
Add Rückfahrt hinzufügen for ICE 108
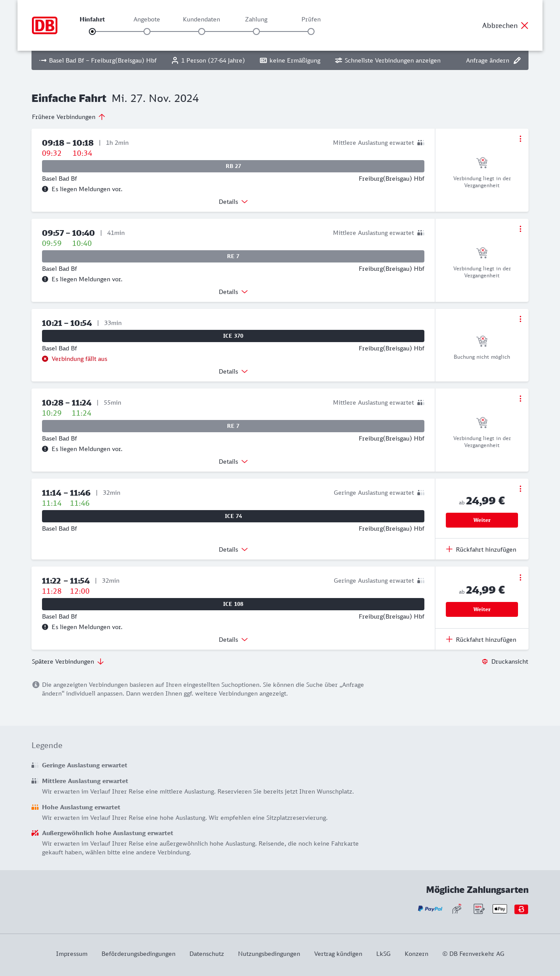[x=481, y=639]
